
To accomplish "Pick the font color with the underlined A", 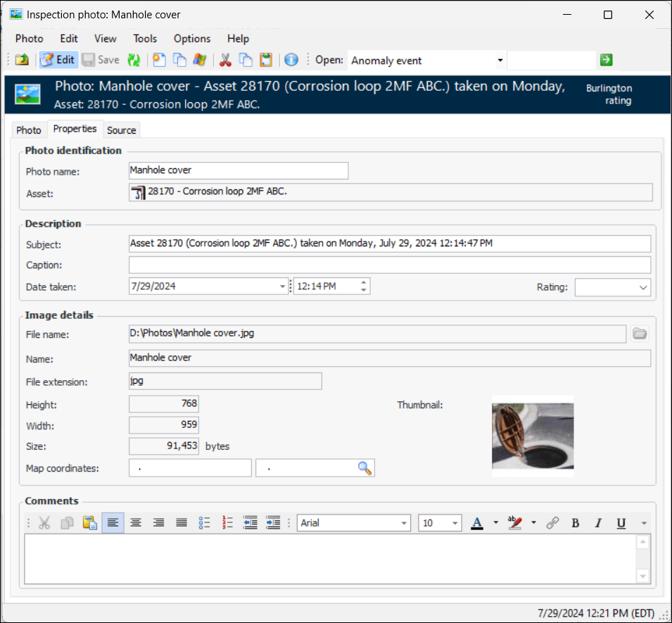I will pos(477,523).
